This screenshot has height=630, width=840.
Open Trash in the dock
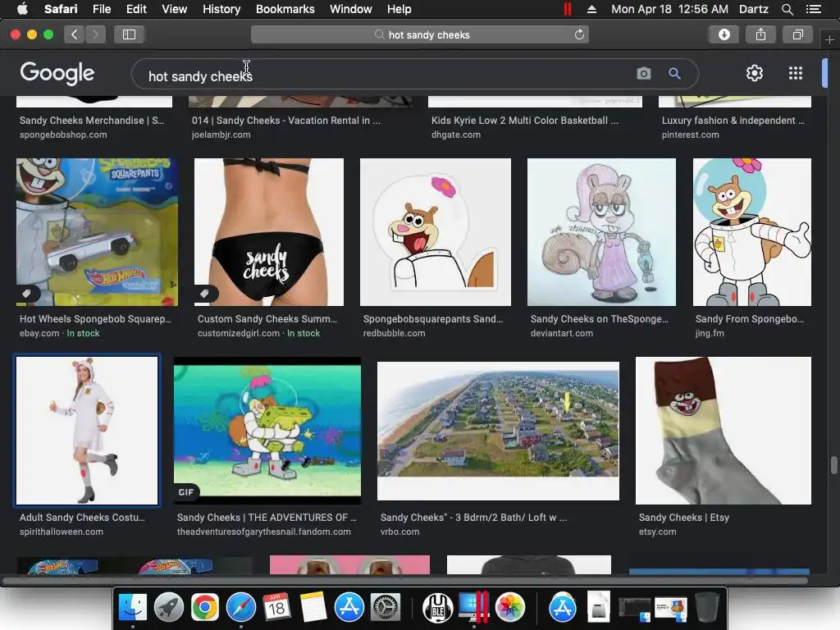pos(706,608)
